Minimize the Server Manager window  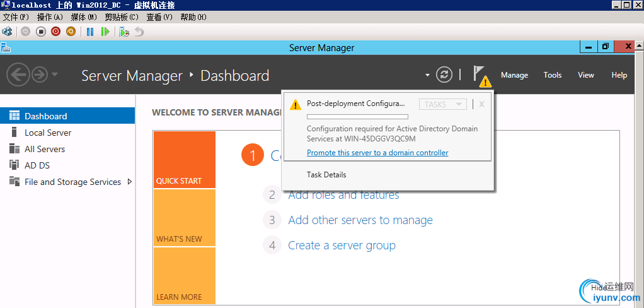(x=589, y=47)
